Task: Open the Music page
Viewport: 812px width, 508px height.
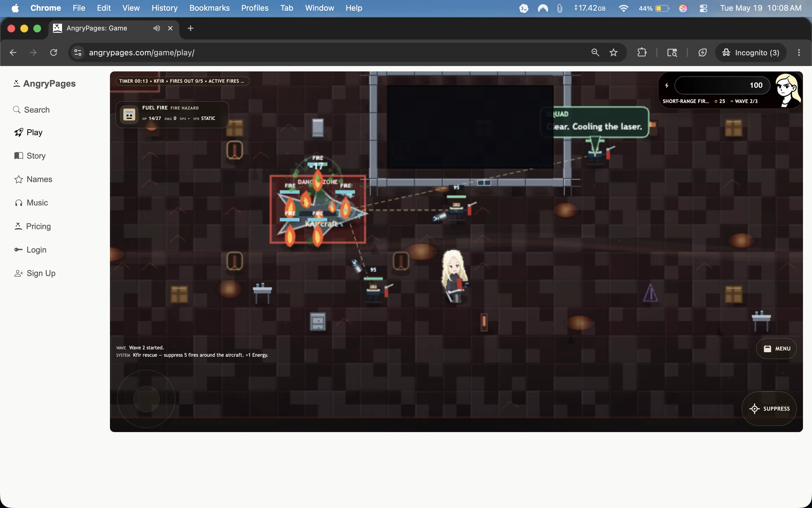Action: point(31,203)
